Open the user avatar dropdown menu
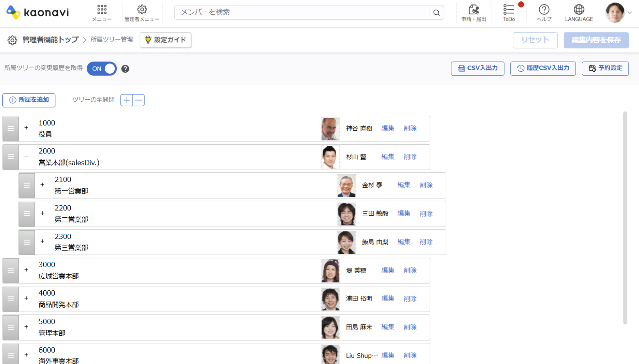The image size is (639, 364). (619, 13)
